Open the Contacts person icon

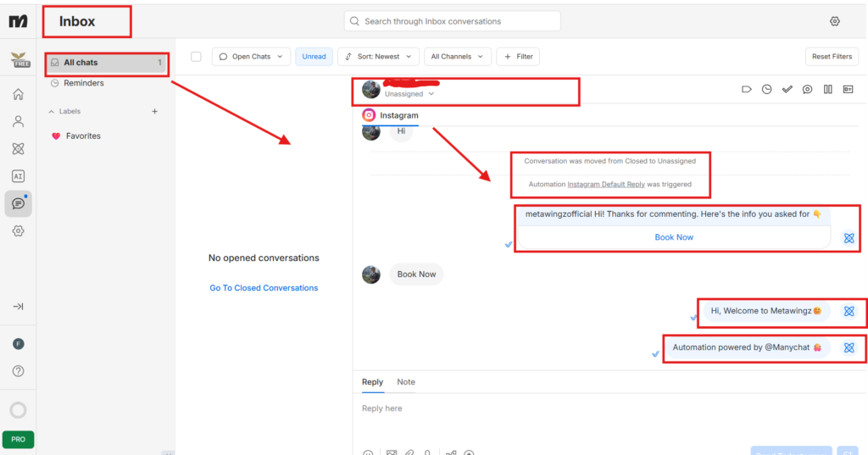[19, 121]
